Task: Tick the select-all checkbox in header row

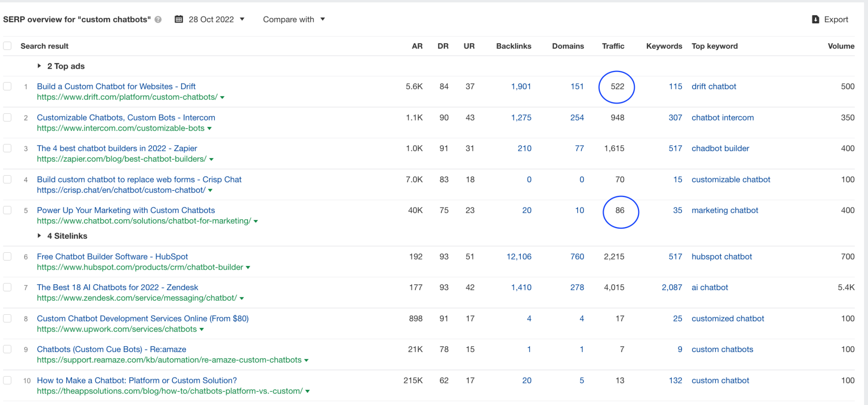Action: [7, 46]
